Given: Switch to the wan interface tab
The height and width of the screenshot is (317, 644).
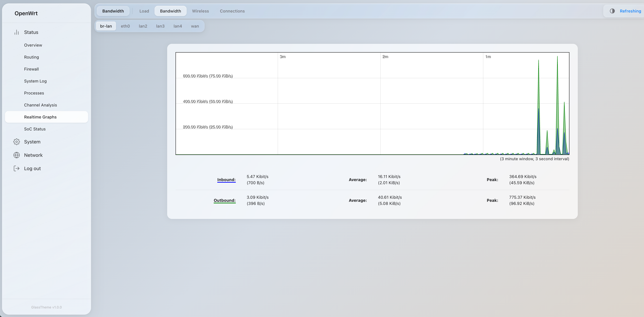Looking at the screenshot, I should (195, 26).
